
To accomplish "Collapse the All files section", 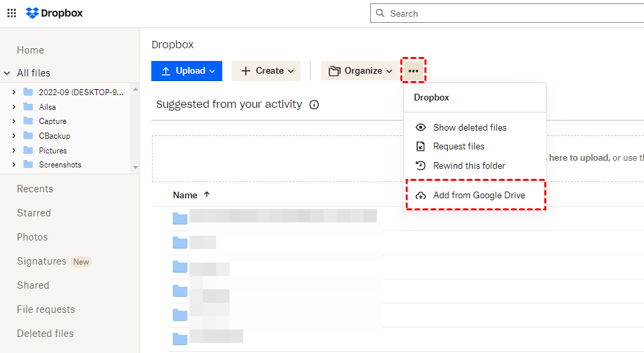I will 7,73.
